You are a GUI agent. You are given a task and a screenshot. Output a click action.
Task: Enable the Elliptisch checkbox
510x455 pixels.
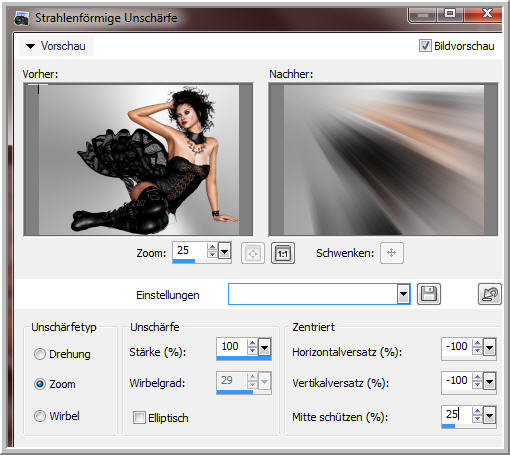[x=139, y=417]
